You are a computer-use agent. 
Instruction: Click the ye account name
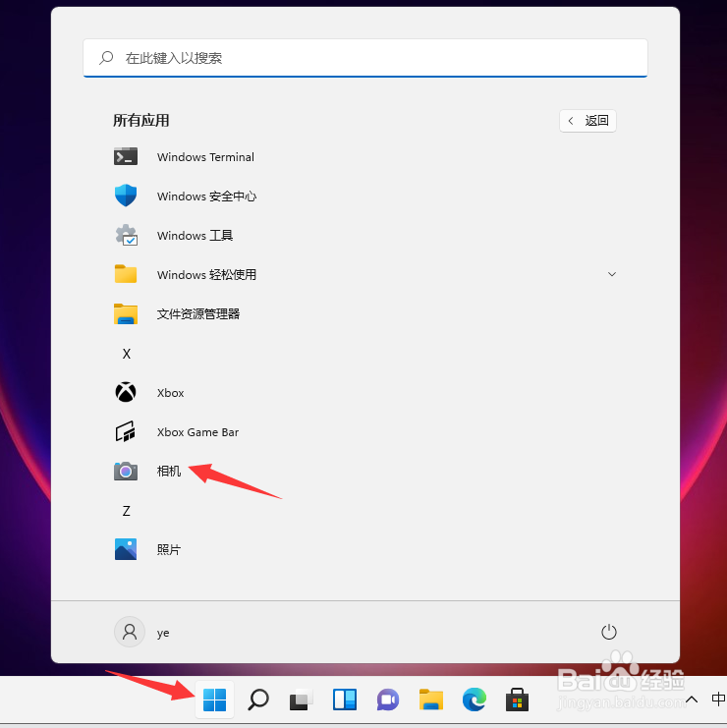pyautogui.click(x=163, y=634)
